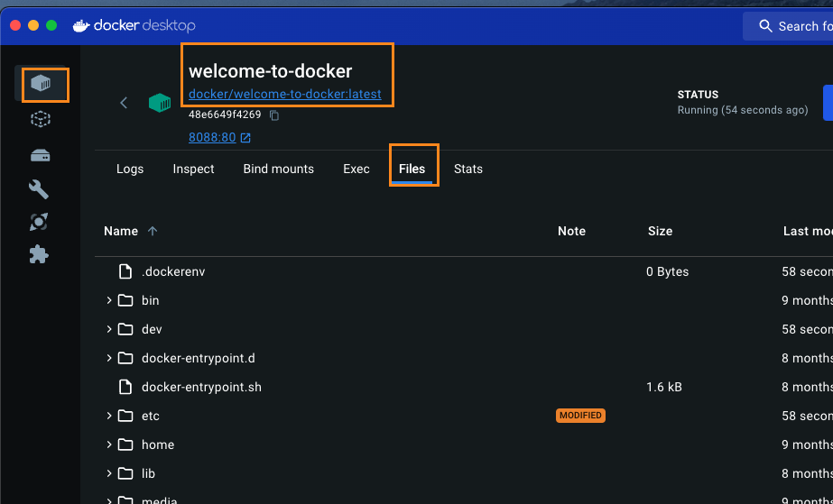
Task: Select the docker-entrypoint.sh file icon
Action: tap(125, 388)
